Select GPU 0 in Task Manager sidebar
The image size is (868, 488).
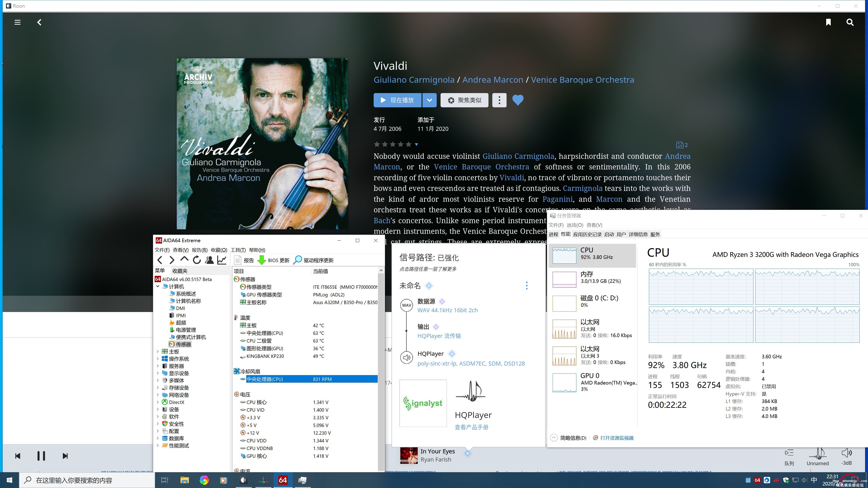click(x=592, y=382)
